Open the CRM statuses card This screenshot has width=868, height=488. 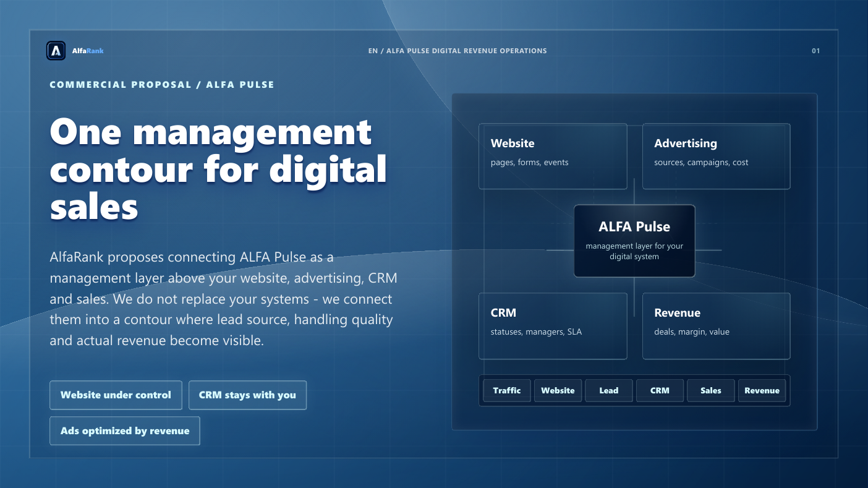(553, 326)
